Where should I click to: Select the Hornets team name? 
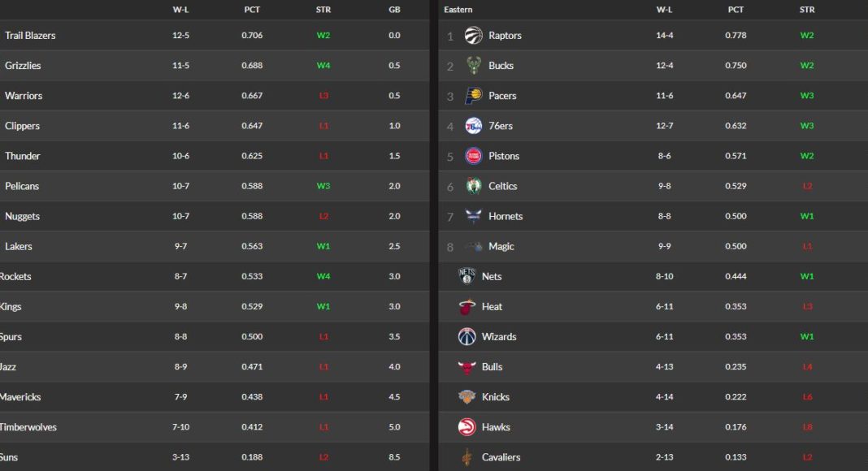[506, 216]
